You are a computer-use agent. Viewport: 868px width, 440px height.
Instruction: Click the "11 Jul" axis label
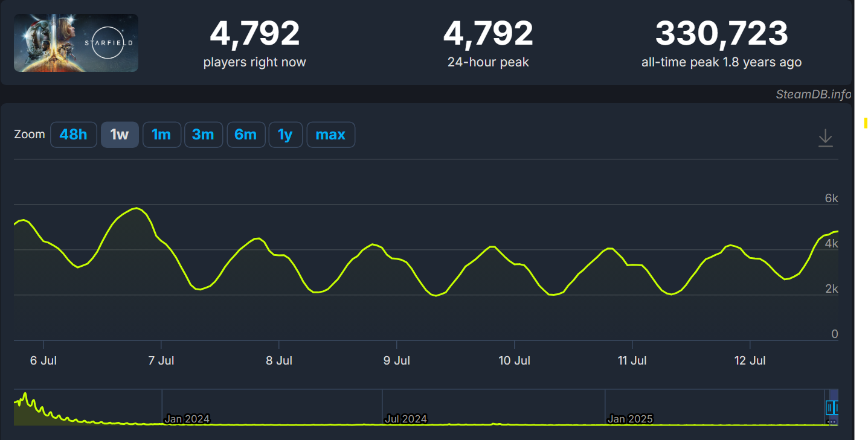[632, 360]
